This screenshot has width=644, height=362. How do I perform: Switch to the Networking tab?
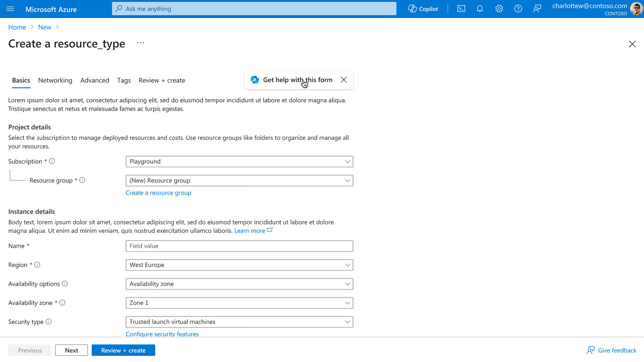coord(55,80)
